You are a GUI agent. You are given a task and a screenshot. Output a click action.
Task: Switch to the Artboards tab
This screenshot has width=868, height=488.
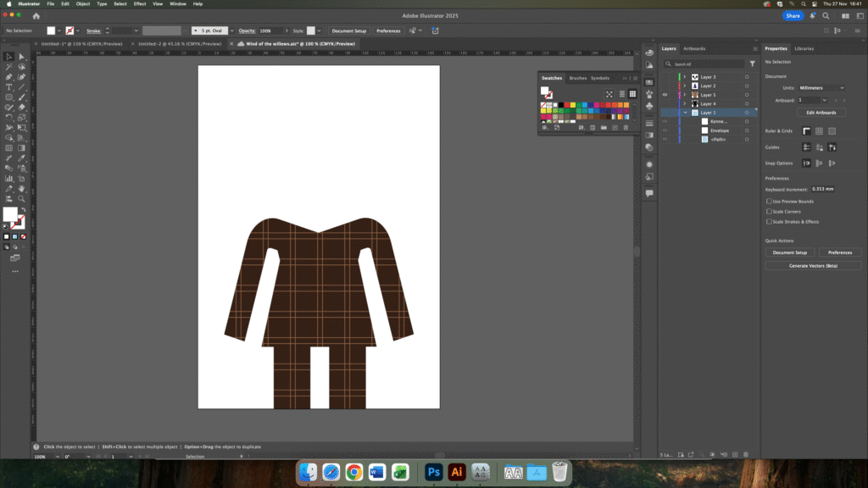pyautogui.click(x=694, y=48)
